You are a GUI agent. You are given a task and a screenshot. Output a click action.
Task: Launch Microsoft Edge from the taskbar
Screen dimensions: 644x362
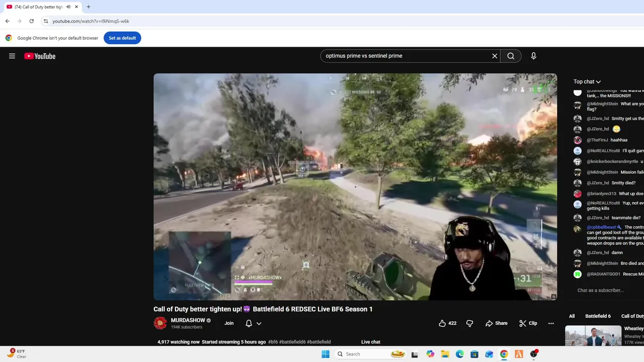[x=459, y=354]
